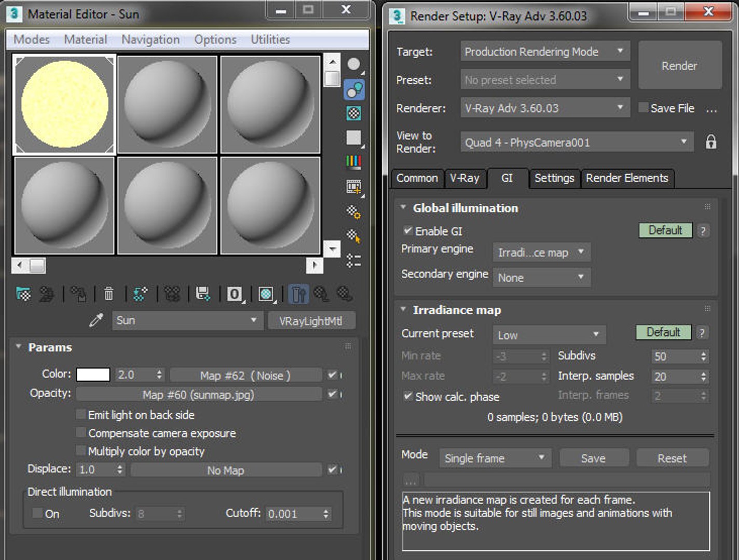This screenshot has width=739, height=560.
Task: Open Material Editor Options gear icon
Action: 354,212
